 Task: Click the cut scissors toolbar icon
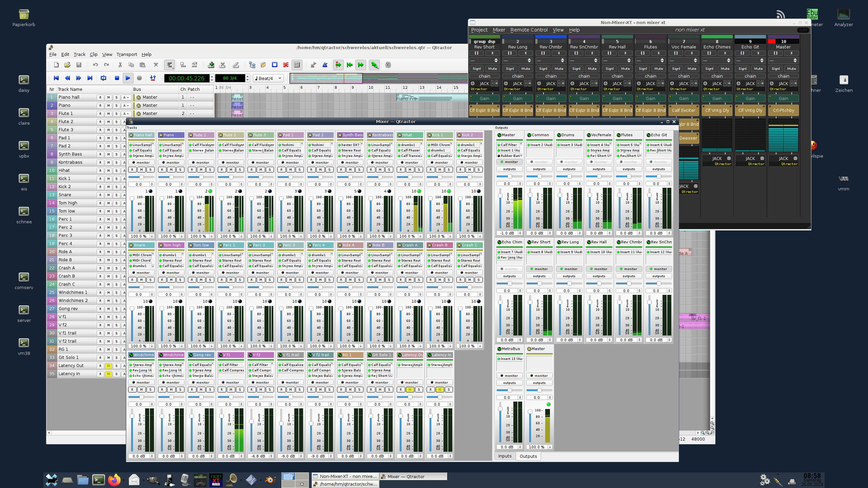(x=120, y=65)
